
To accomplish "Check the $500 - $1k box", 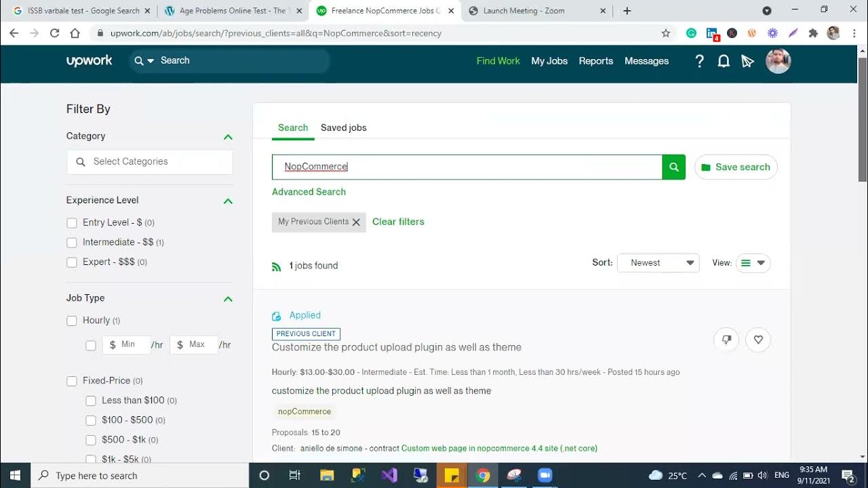I will tap(91, 440).
